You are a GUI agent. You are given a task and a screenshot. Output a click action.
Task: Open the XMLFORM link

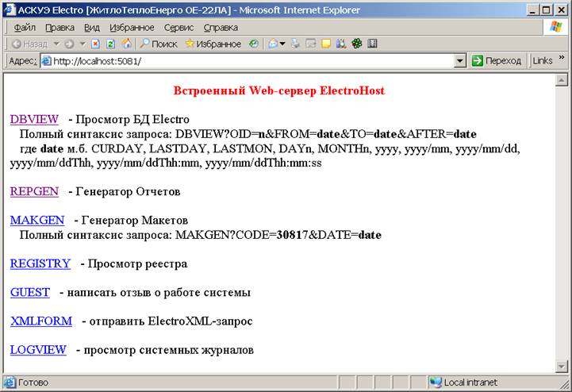41,321
